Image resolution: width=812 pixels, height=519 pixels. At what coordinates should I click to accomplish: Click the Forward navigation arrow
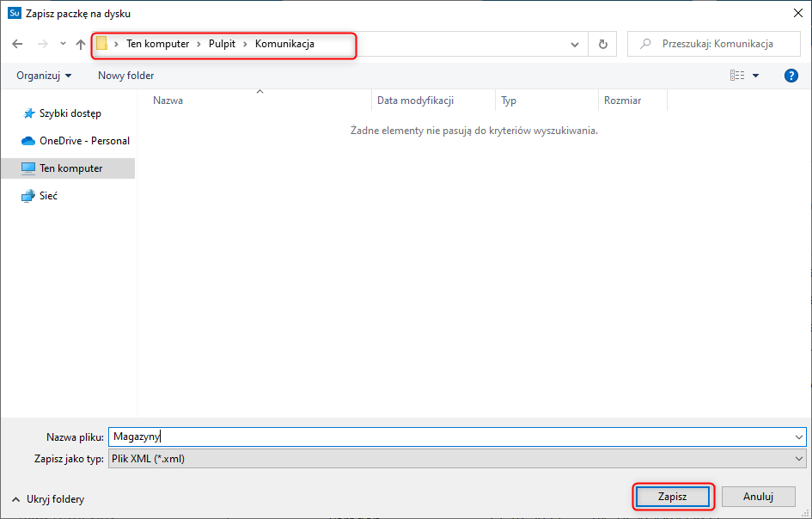42,44
